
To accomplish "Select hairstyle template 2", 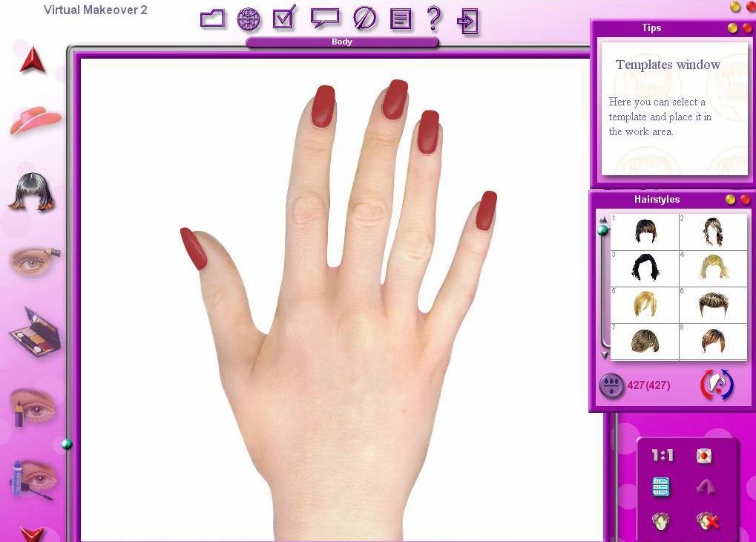I will pos(713,232).
